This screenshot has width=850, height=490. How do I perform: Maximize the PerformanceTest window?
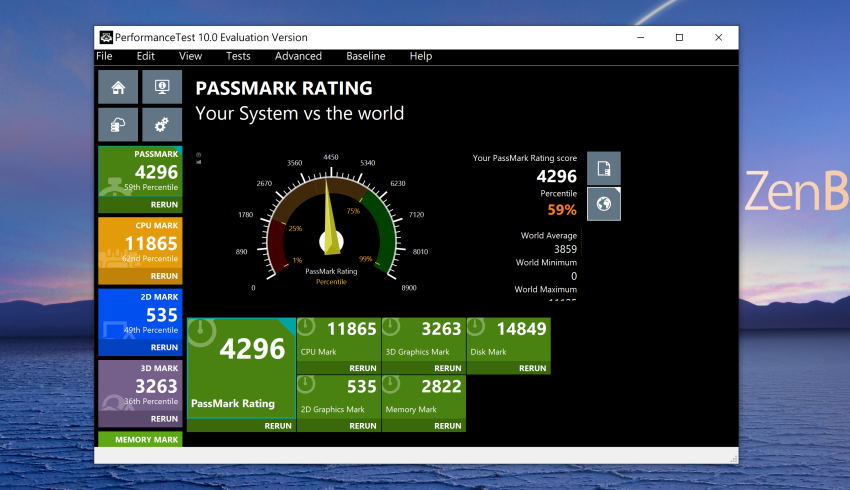[x=679, y=37]
